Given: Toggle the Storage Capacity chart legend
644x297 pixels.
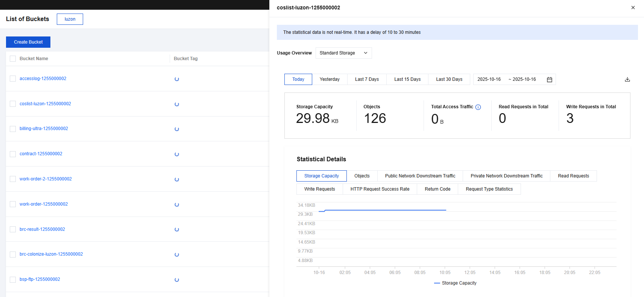Looking at the screenshot, I should click(x=455, y=283).
